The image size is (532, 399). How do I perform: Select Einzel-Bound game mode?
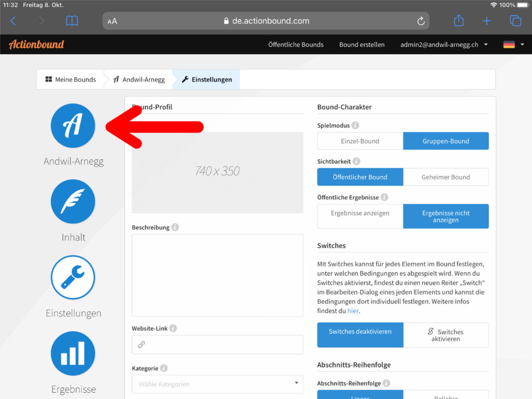360,141
